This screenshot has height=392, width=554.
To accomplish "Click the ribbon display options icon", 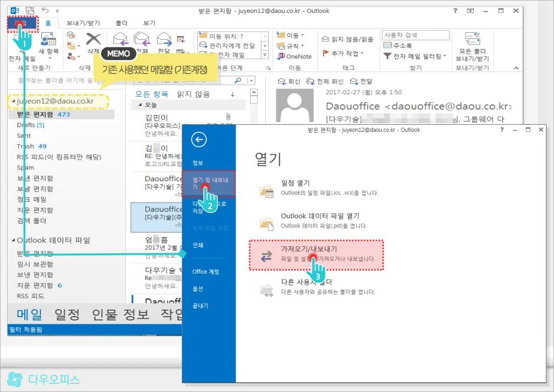I will pos(470,11).
